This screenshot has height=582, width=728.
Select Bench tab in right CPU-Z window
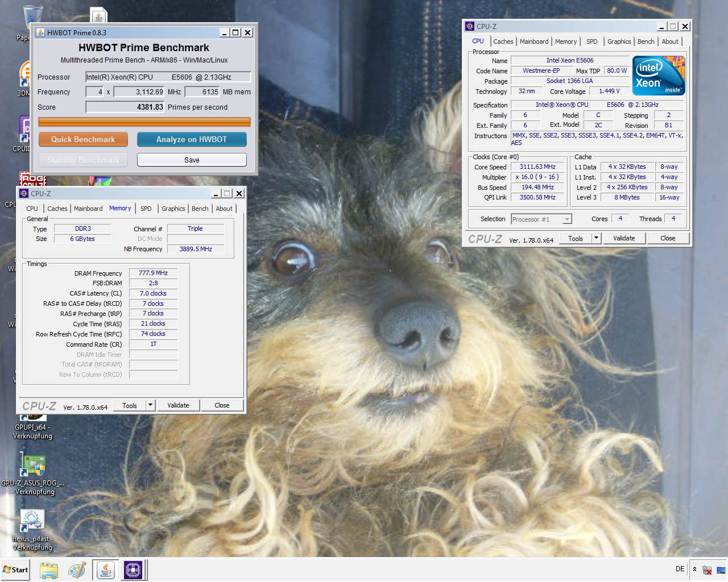pyautogui.click(x=646, y=41)
